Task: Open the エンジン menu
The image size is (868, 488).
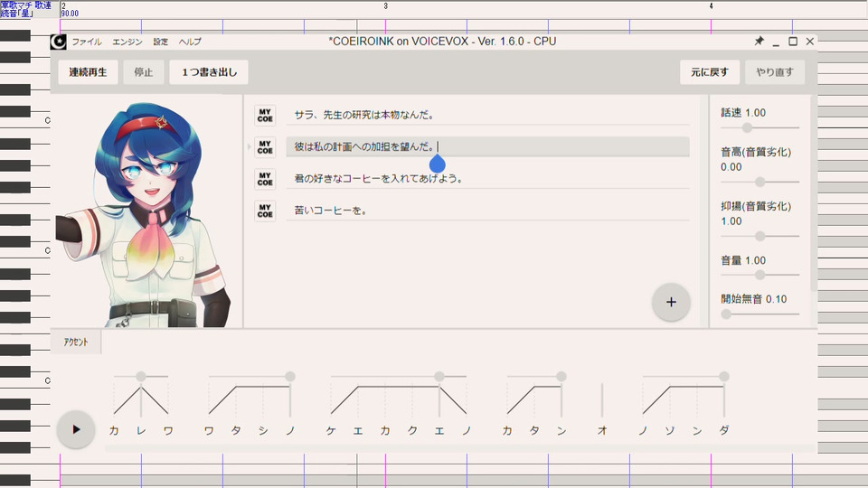Action: tap(127, 42)
